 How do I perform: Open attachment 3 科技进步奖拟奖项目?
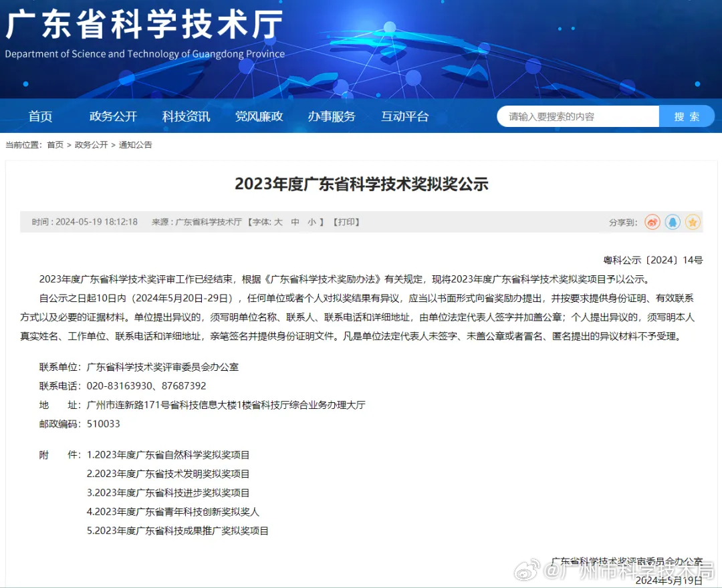point(169,492)
